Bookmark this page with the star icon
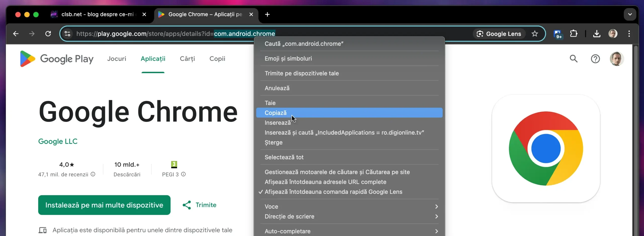 [x=535, y=34]
